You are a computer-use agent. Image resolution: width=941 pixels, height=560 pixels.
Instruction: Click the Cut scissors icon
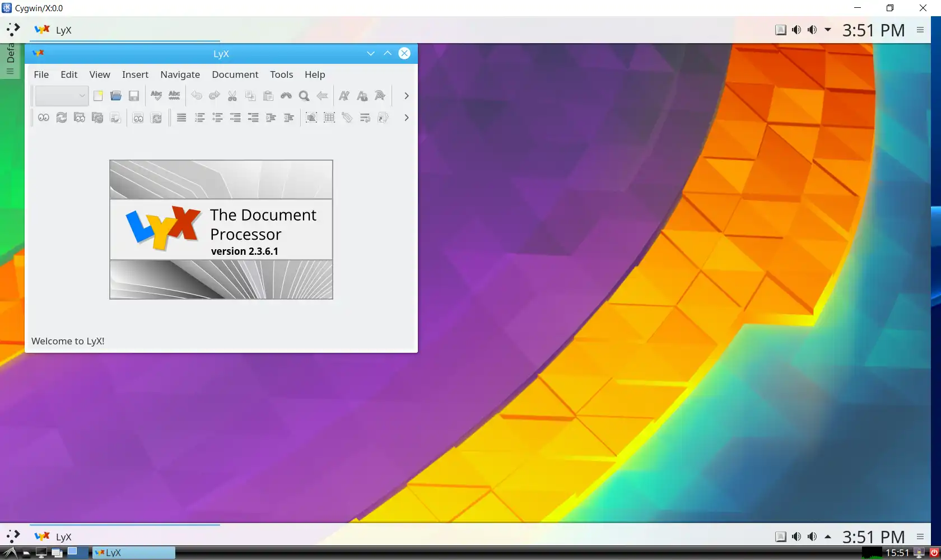232,96
